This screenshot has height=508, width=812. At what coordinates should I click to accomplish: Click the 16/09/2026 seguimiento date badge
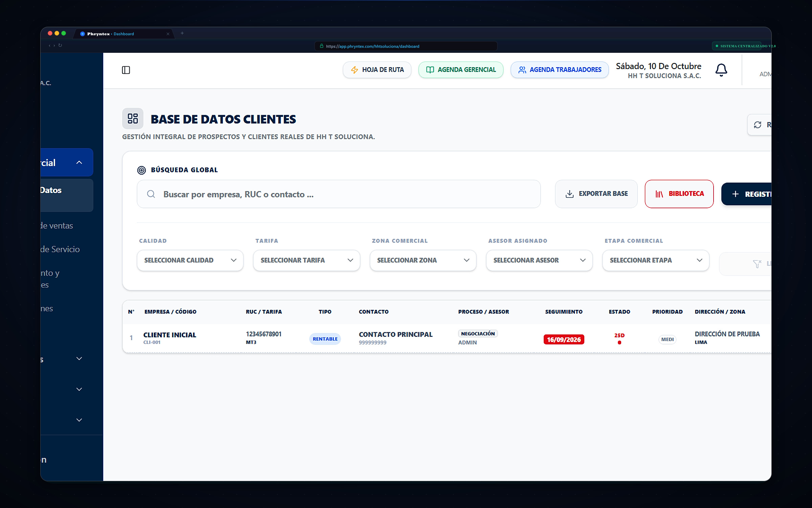(x=564, y=339)
